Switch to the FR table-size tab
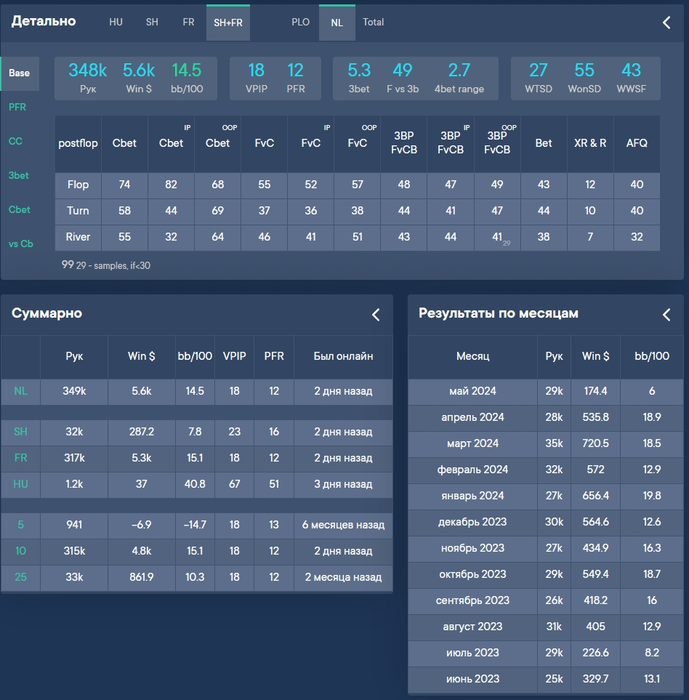Screen dimensions: 689x700 tap(188, 22)
